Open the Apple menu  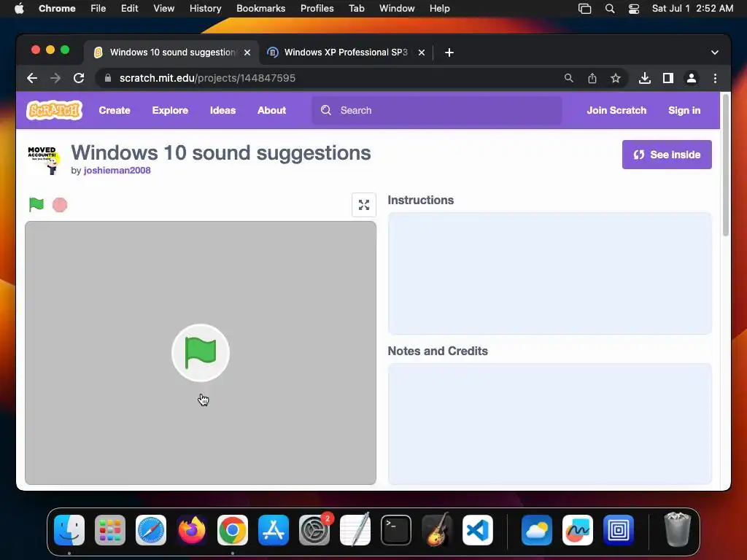coord(19,9)
